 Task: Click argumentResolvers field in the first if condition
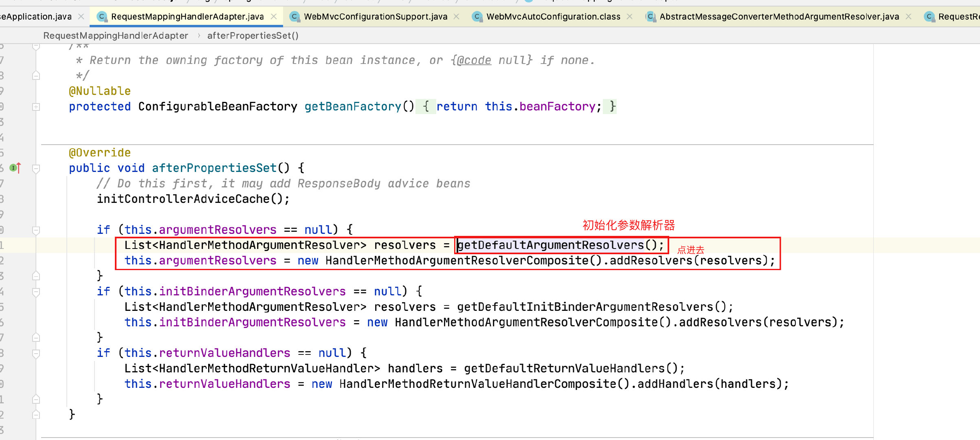click(218, 229)
